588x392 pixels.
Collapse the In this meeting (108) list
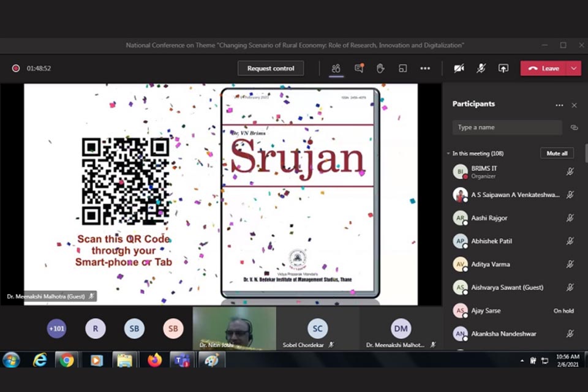[448, 153]
